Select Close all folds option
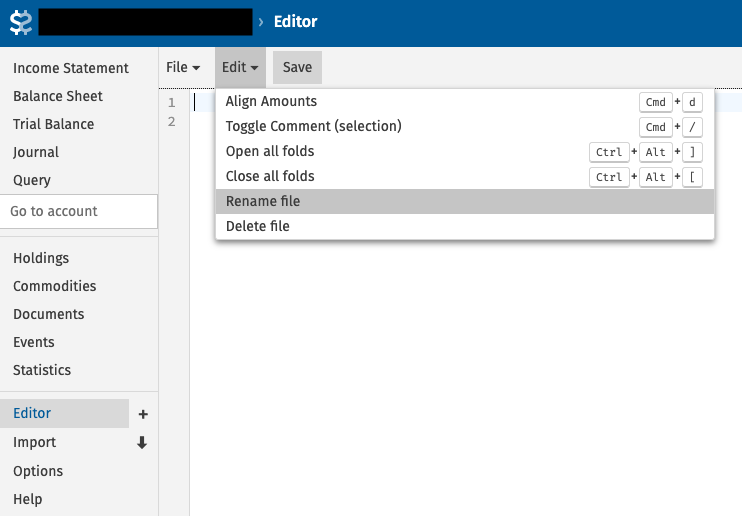 [x=270, y=176]
